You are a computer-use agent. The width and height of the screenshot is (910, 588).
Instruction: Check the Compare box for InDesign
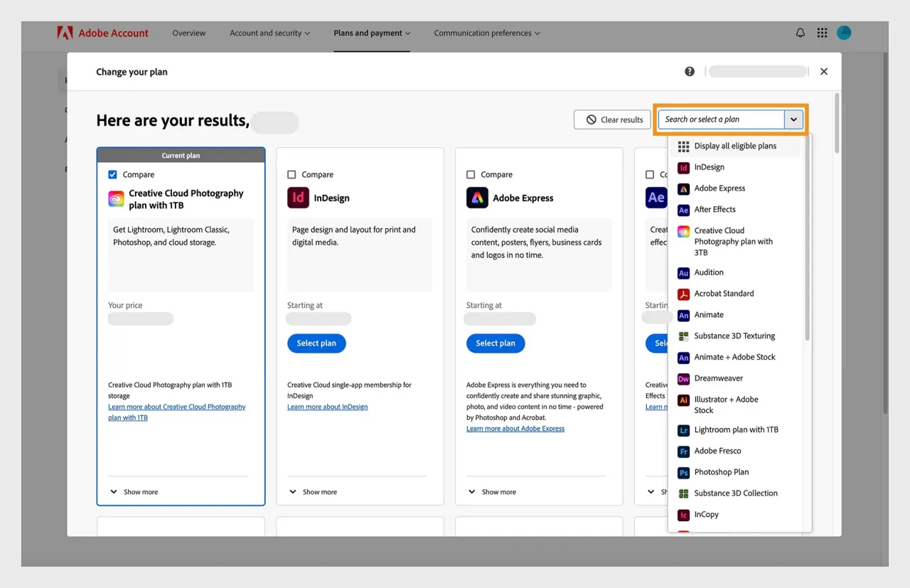[x=292, y=175]
